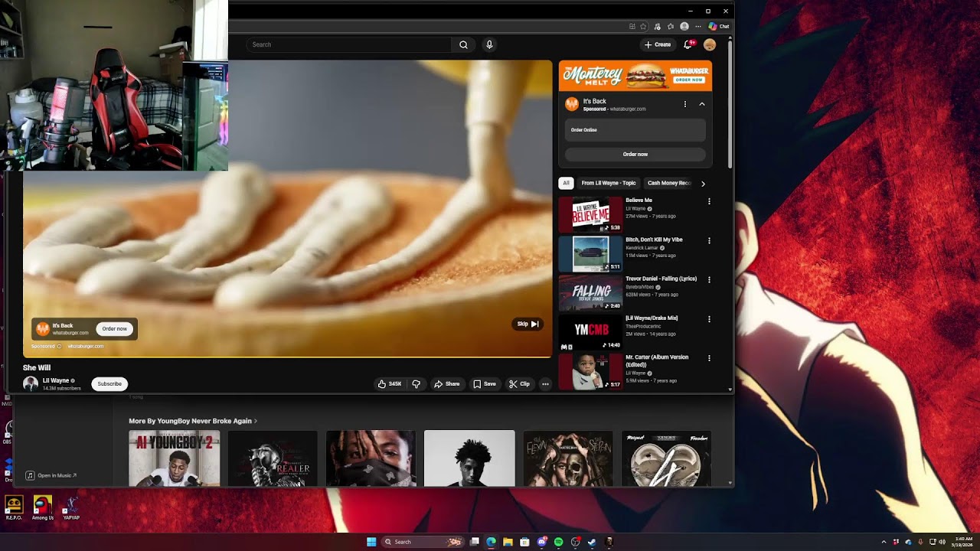Click Order now on video ad overlay
The image size is (980, 551).
pos(115,329)
